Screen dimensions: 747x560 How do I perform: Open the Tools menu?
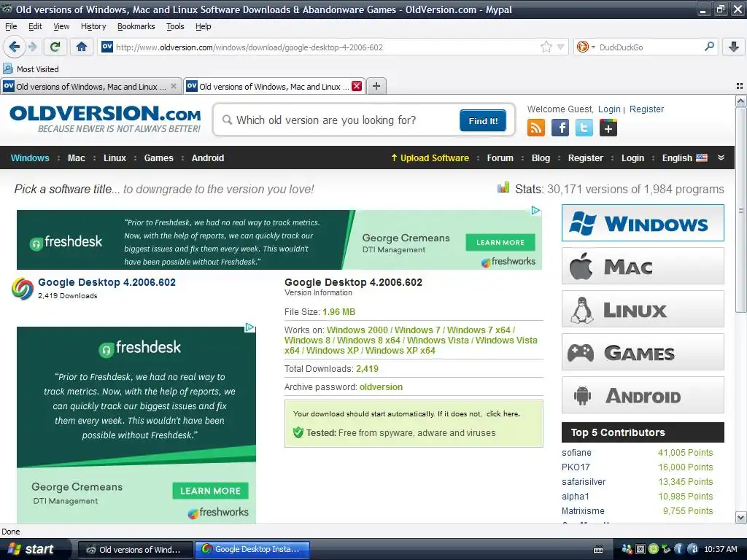175,26
